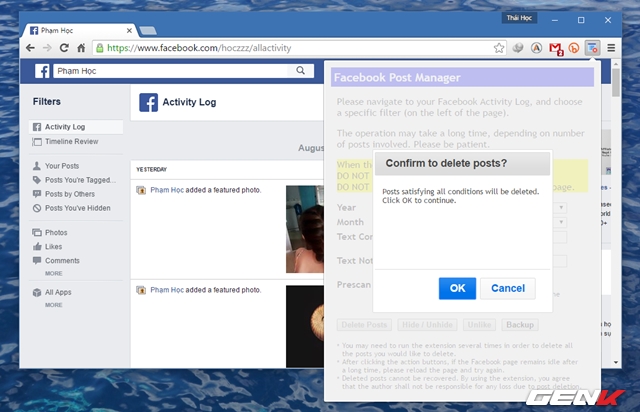Select Timeline Review in filters
640x412 pixels.
pyautogui.click(x=71, y=142)
